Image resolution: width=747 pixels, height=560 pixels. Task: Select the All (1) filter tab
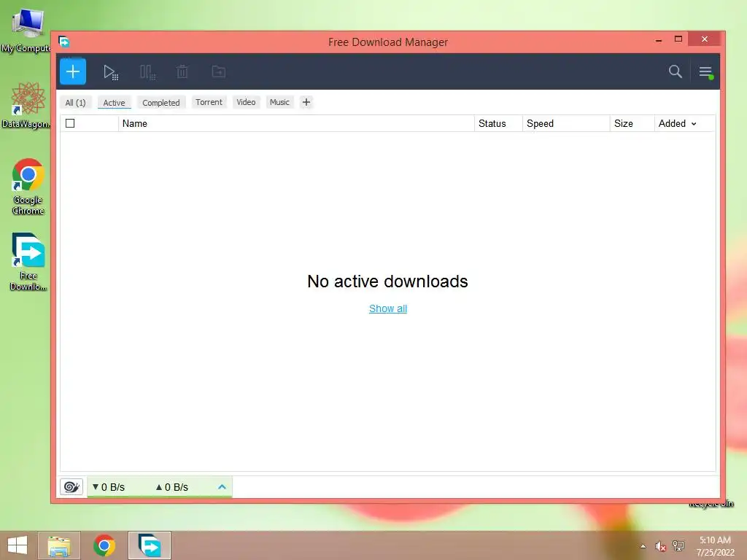(x=75, y=102)
